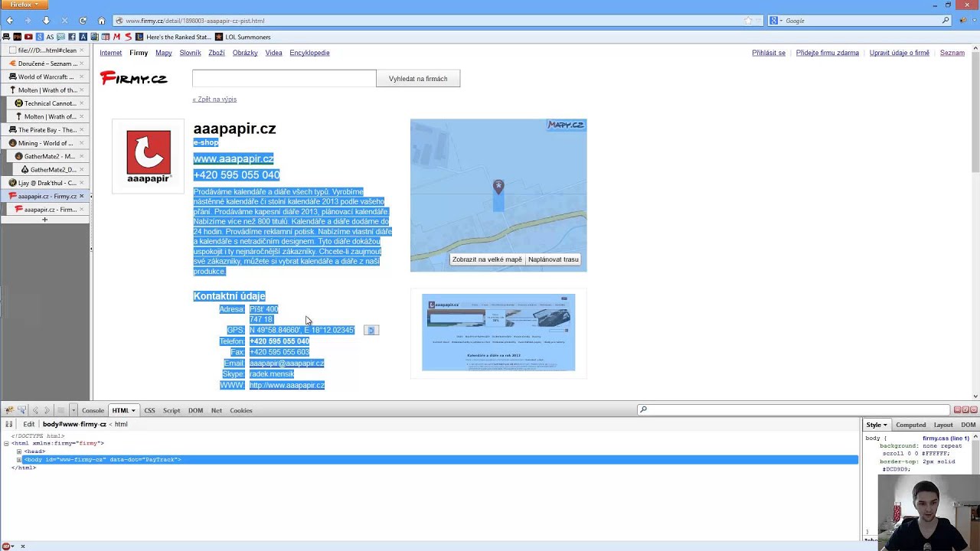Click the Přihlásit se link
980x551 pixels.
[769, 53]
